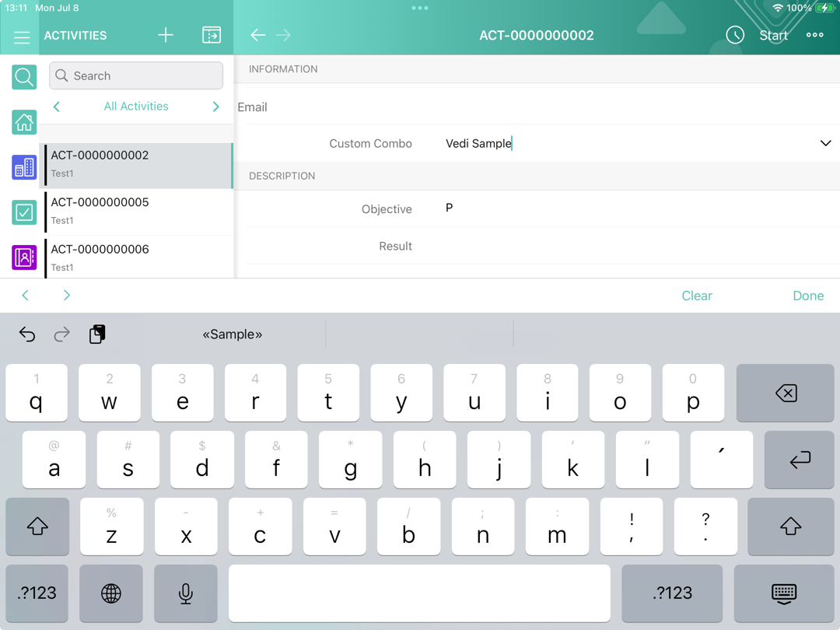Image resolution: width=840 pixels, height=630 pixels.
Task: Tap the magnifier search icon in sidebar
Action: coord(24,77)
